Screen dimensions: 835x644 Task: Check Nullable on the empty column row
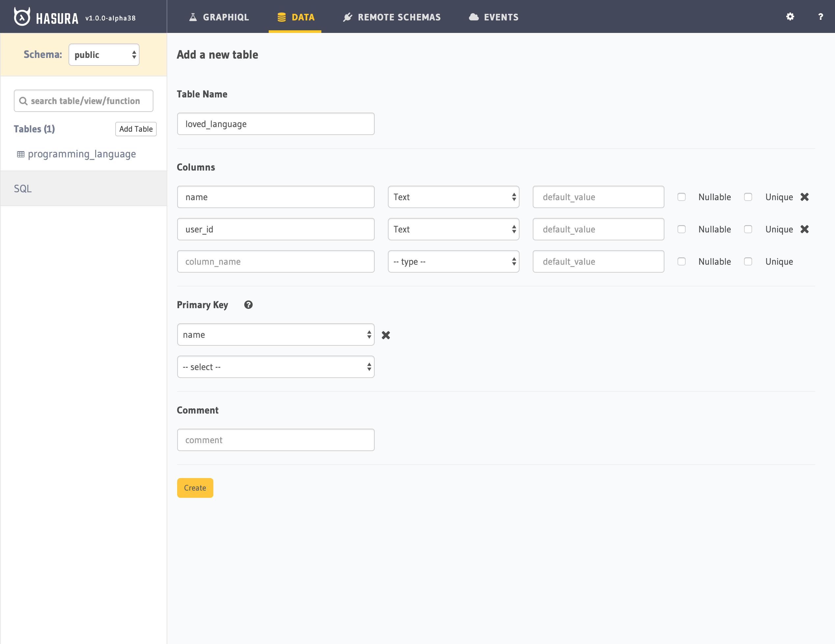681,261
